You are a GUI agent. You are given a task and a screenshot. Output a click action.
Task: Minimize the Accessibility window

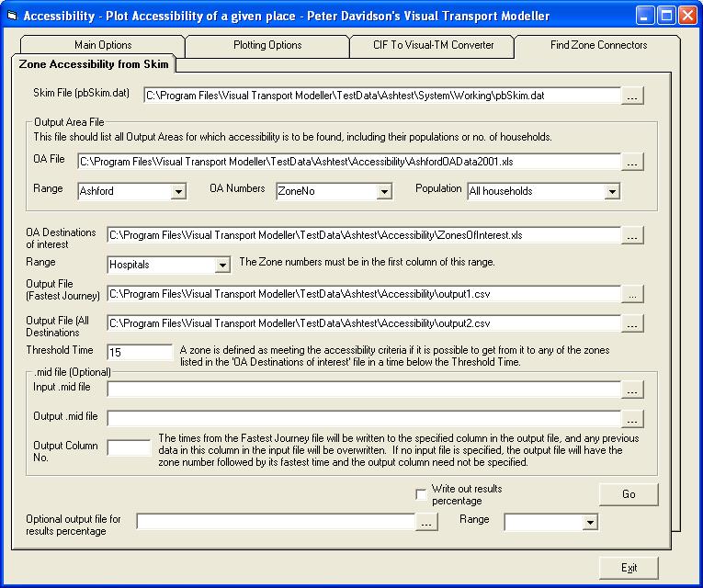point(645,17)
